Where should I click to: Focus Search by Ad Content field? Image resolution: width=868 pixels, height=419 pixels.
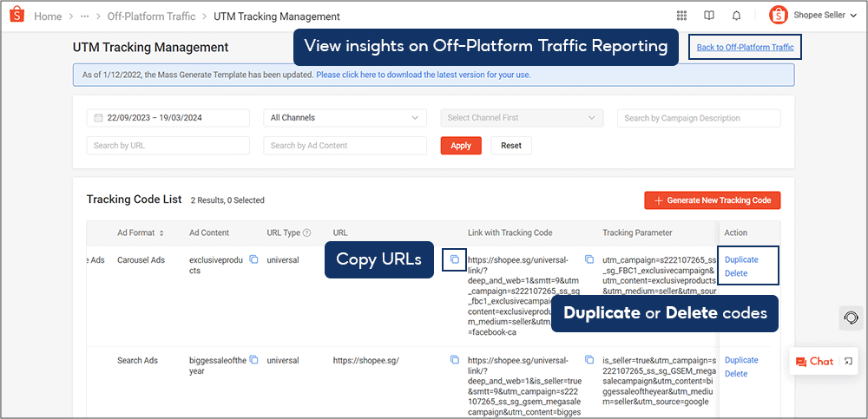pos(345,146)
